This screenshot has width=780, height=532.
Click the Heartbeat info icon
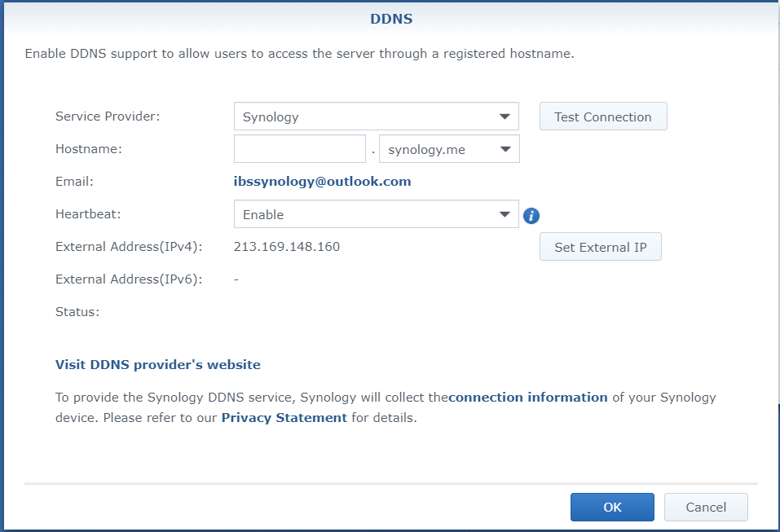pos(531,215)
